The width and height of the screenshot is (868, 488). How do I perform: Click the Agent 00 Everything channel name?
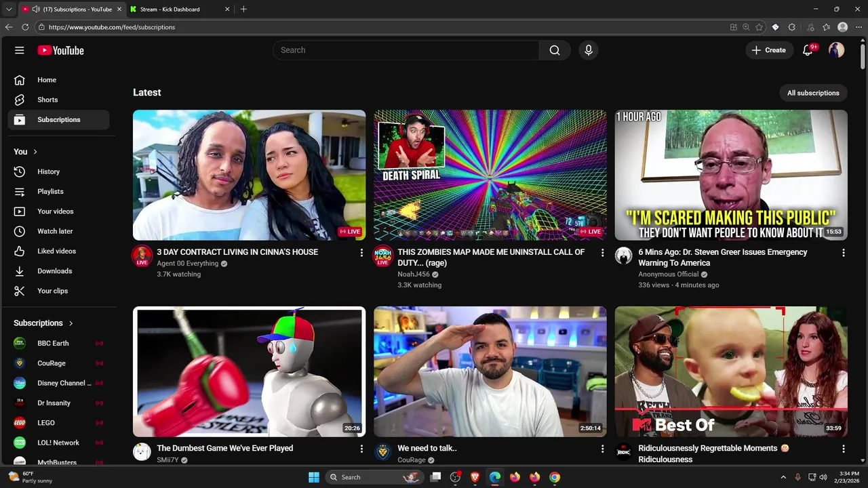coord(187,264)
